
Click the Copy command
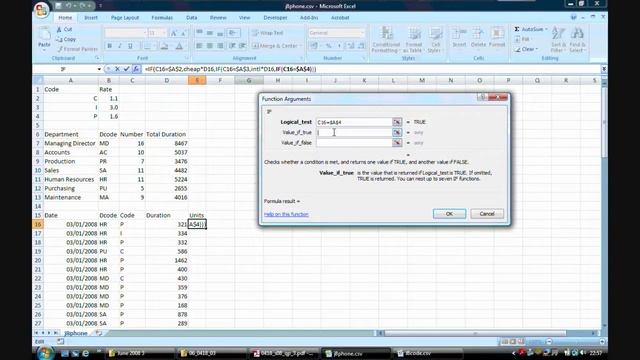[x=66, y=39]
